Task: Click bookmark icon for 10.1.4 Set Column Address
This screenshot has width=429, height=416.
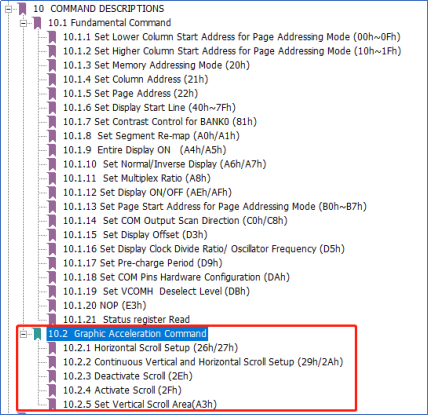Action: pos(52,80)
